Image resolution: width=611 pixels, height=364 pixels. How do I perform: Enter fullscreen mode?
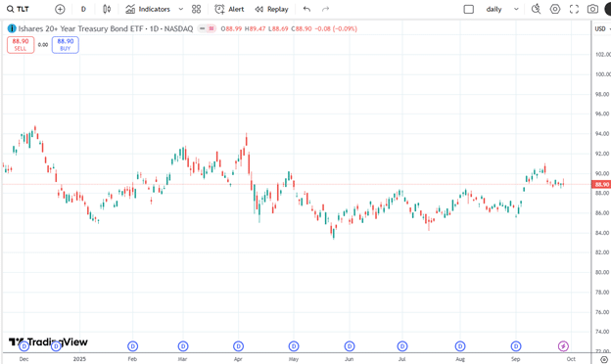pyautogui.click(x=574, y=9)
